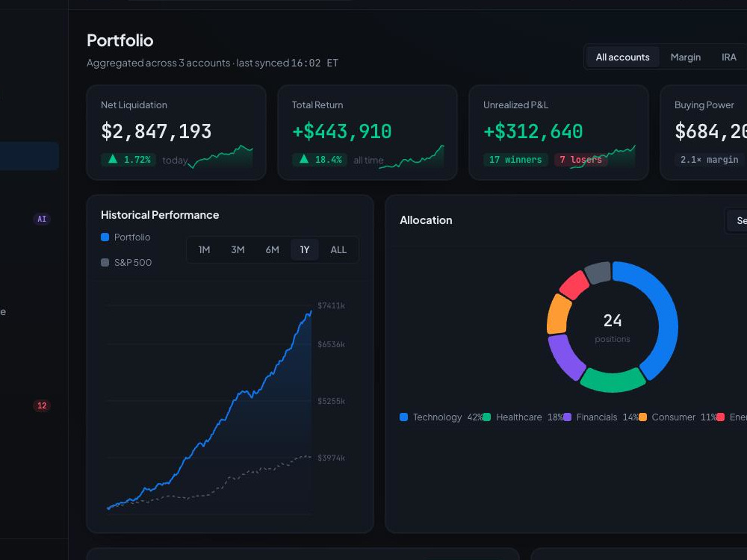Click the Technology blue legend swatch
Screen dimensions: 747x560
tap(403, 417)
